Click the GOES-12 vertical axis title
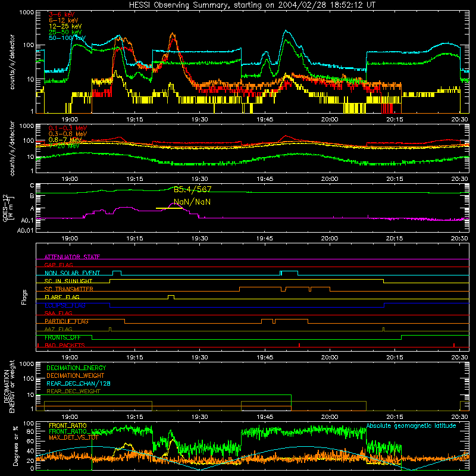Image resolution: width=476 pixels, height=476 pixels. click(x=8, y=208)
